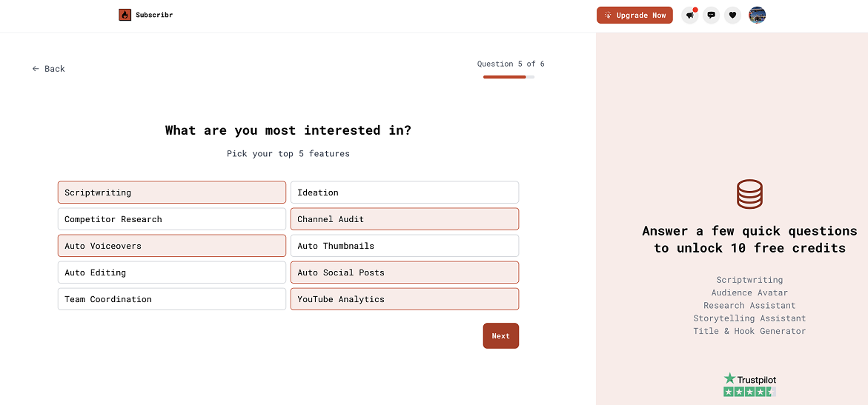Image resolution: width=868 pixels, height=405 pixels.
Task: Deselect Auto Social Posts option
Action: pos(405,272)
